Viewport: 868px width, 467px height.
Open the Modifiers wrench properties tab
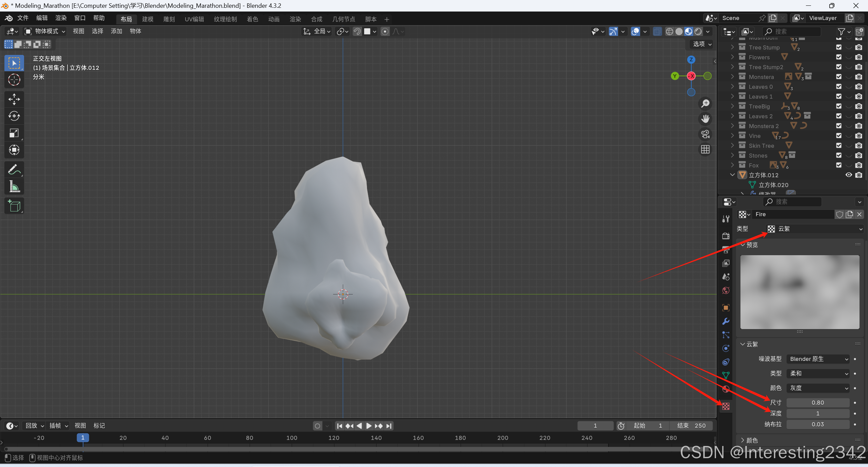pos(726,321)
